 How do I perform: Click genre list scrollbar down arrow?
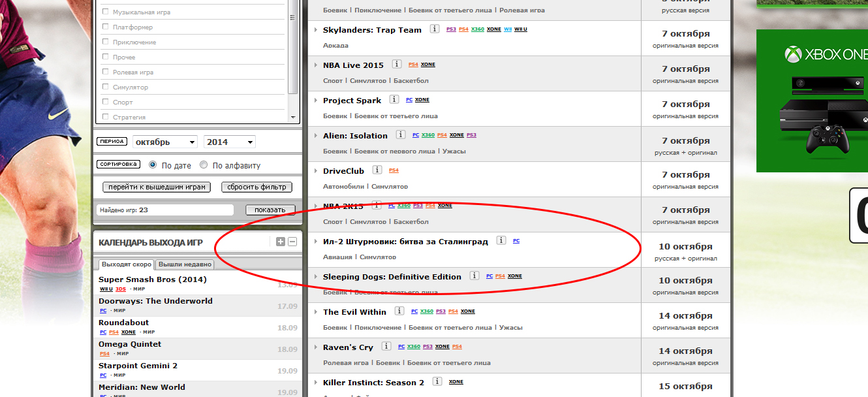tap(292, 117)
